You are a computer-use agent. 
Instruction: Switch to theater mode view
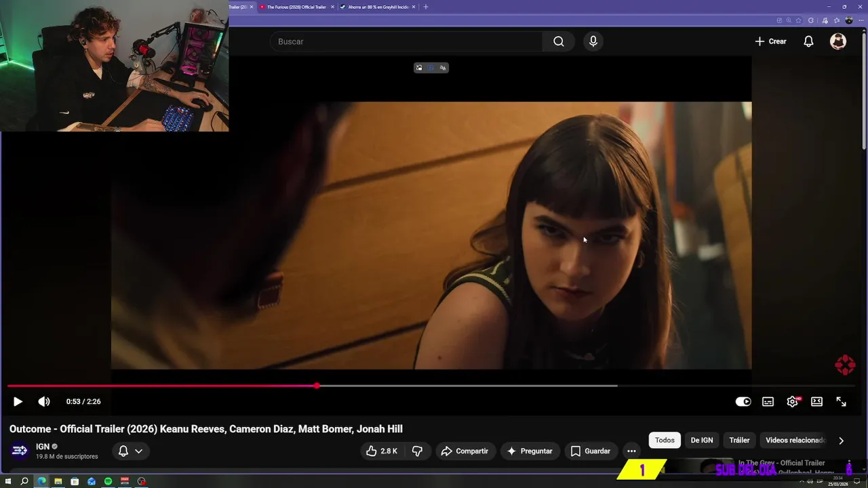pos(816,401)
